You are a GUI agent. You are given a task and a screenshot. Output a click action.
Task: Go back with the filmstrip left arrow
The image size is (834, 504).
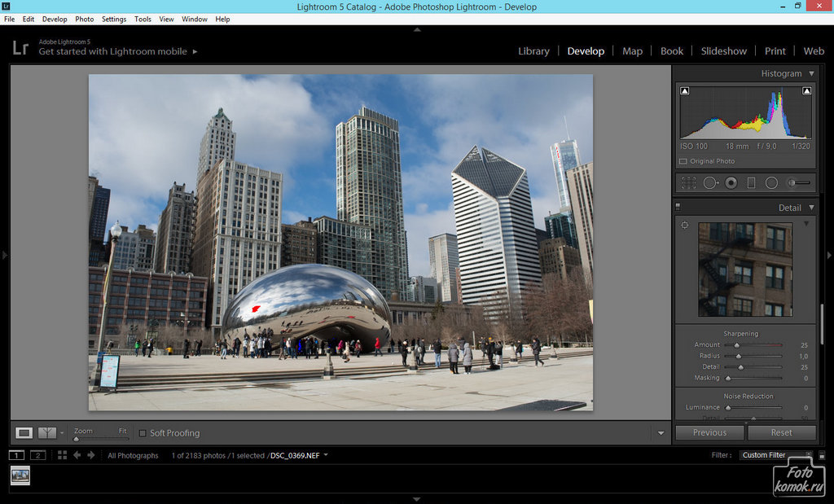[x=77, y=455]
